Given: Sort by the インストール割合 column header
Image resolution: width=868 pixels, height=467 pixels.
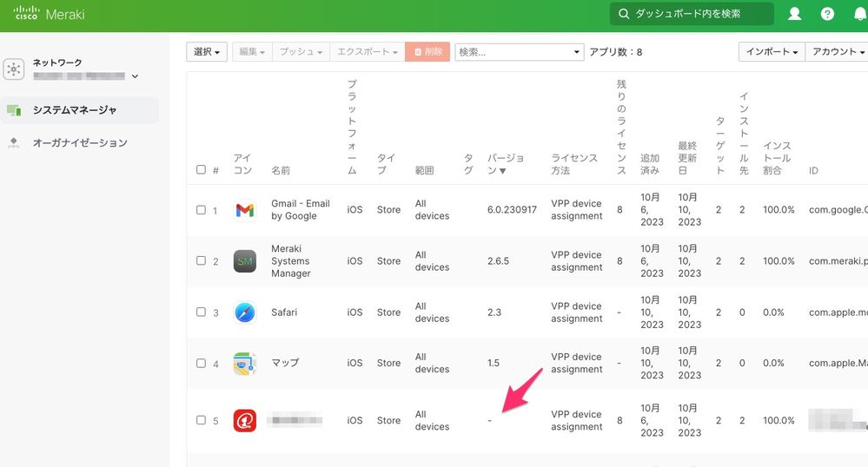Looking at the screenshot, I should point(778,158).
